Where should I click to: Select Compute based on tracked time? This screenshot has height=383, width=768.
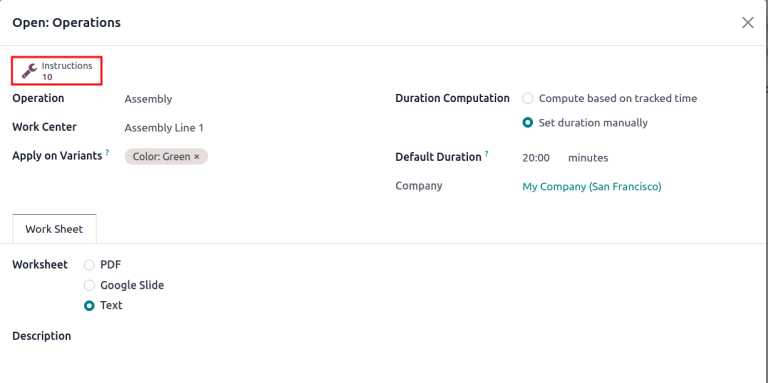[528, 98]
